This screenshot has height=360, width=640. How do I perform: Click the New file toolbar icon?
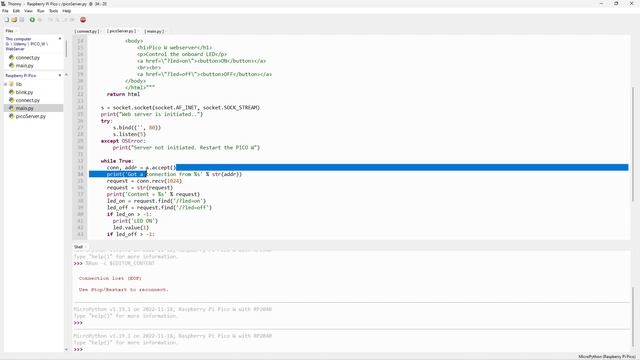tap(7, 20)
